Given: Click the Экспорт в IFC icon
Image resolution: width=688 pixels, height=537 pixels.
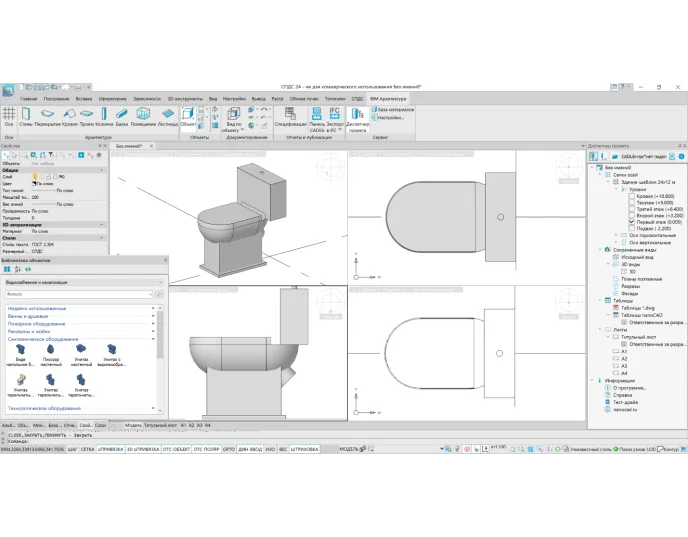Looking at the screenshot, I should [x=335, y=116].
